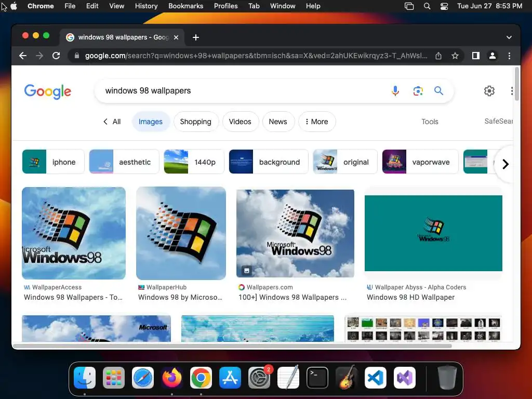The image size is (532, 399).
Task: Click the blue search magnifier icon
Action: [438, 90]
